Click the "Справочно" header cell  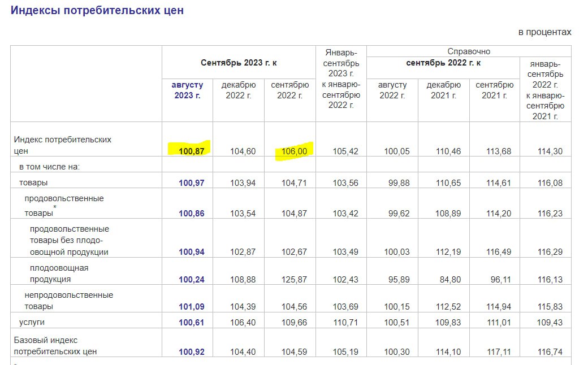(x=469, y=51)
